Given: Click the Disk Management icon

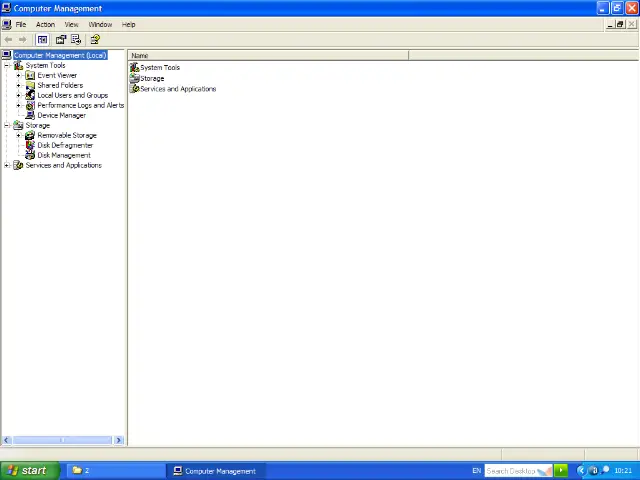Looking at the screenshot, I should (30, 155).
